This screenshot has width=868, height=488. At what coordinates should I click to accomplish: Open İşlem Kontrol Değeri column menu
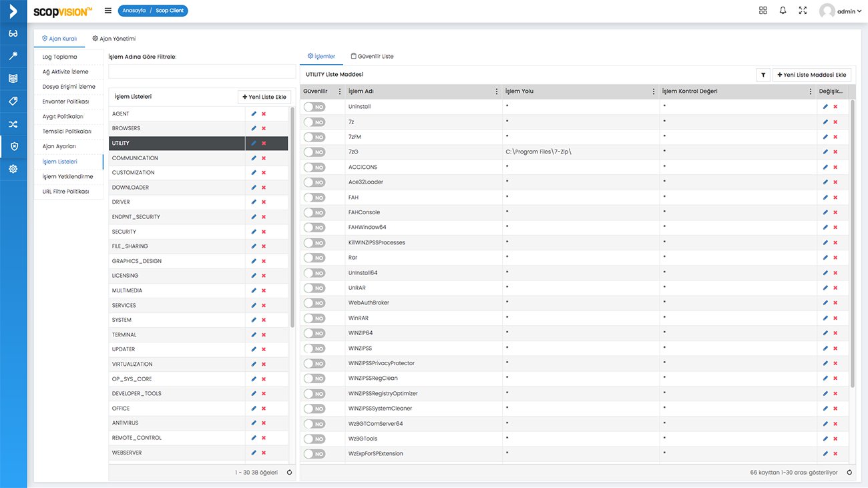pyautogui.click(x=810, y=91)
